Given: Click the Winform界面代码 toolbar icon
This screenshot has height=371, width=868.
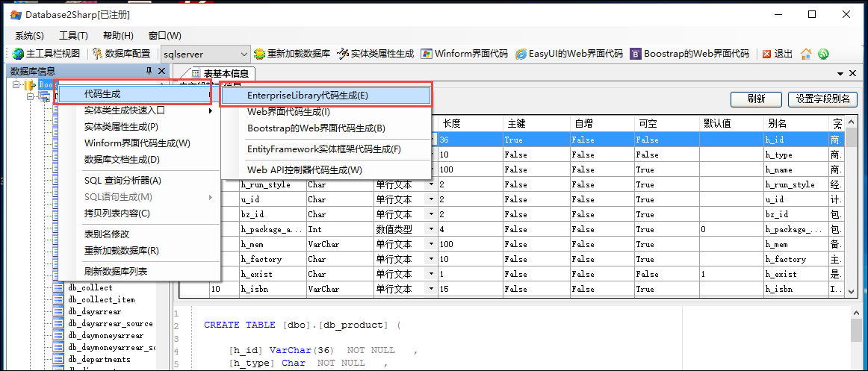Looking at the screenshot, I should coord(427,54).
